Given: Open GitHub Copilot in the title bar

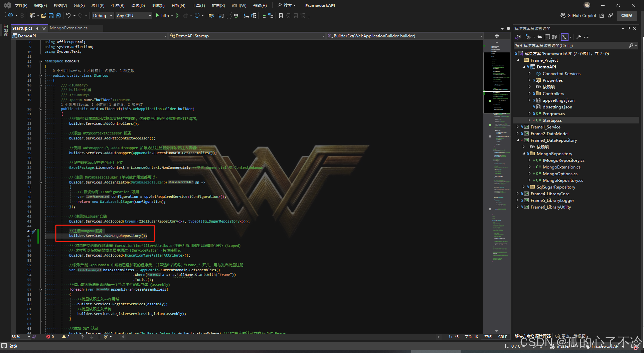Looking at the screenshot, I should point(579,15).
